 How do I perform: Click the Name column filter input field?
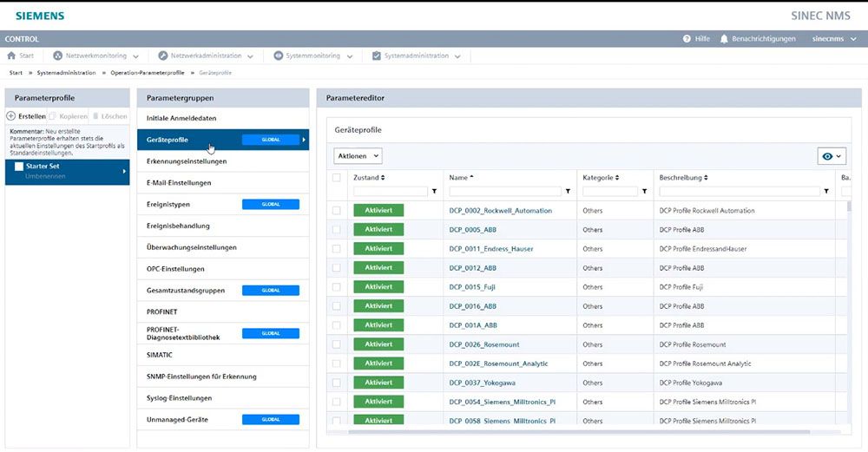[x=505, y=192]
